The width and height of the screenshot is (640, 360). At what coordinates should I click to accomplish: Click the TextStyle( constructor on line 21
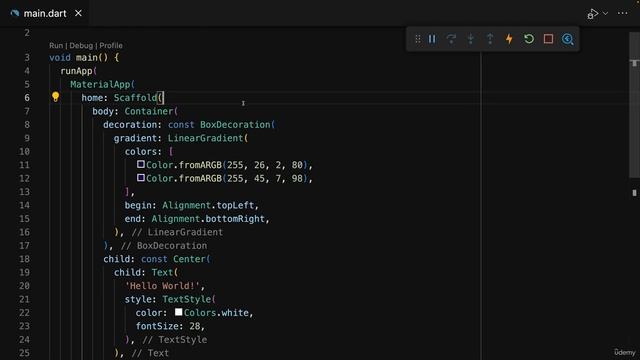(189, 299)
